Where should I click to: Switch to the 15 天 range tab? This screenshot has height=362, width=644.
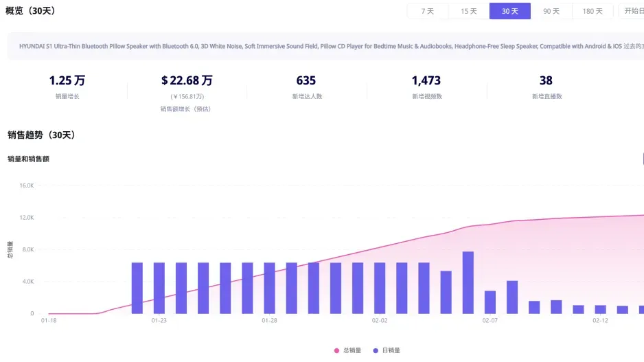(x=469, y=11)
